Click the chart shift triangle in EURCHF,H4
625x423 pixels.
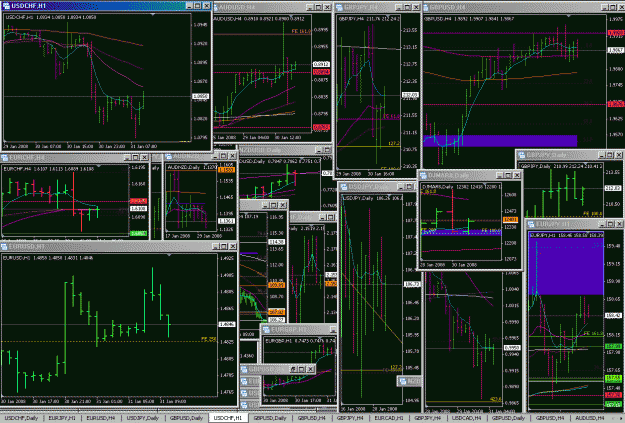[x=99, y=166]
